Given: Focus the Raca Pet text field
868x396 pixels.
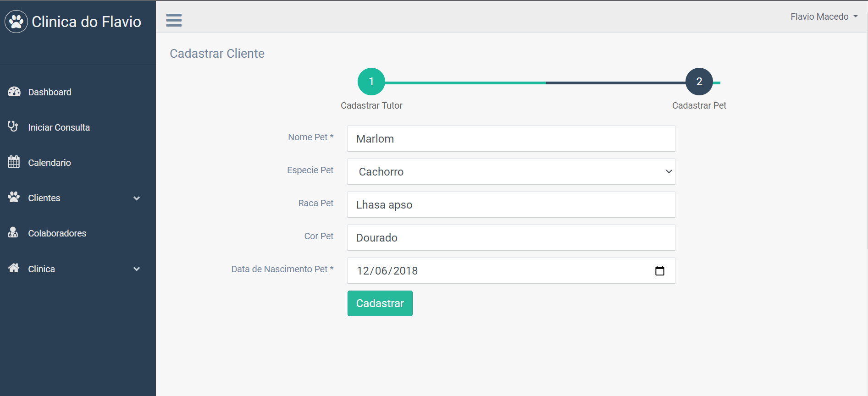Looking at the screenshot, I should (x=511, y=205).
